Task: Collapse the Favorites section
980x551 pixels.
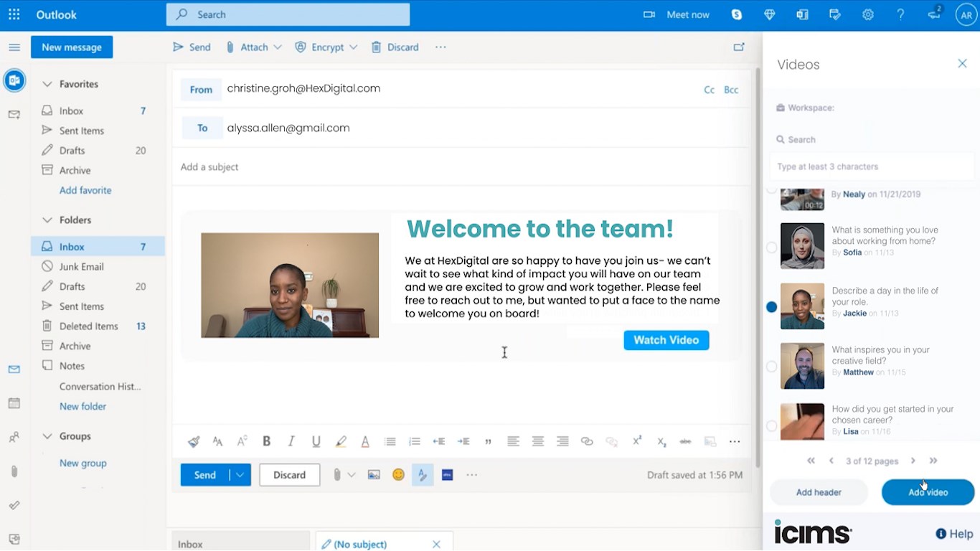Action: click(47, 84)
